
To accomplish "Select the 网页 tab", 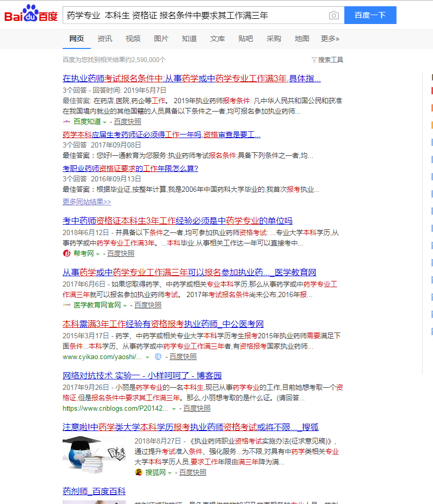I will 77,39.
